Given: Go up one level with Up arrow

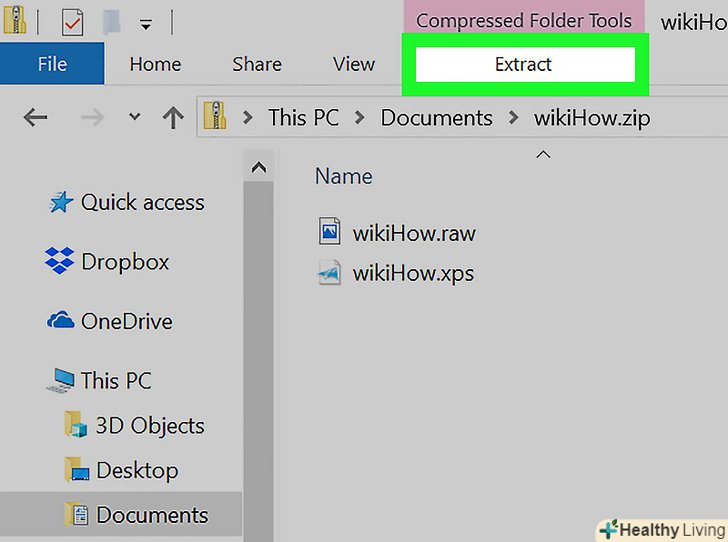Looking at the screenshot, I should (x=173, y=117).
